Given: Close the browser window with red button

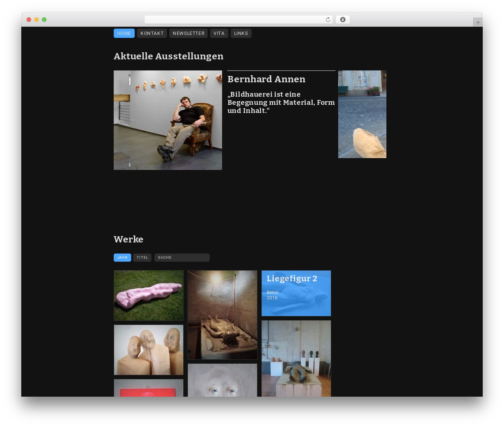Looking at the screenshot, I should [29, 20].
